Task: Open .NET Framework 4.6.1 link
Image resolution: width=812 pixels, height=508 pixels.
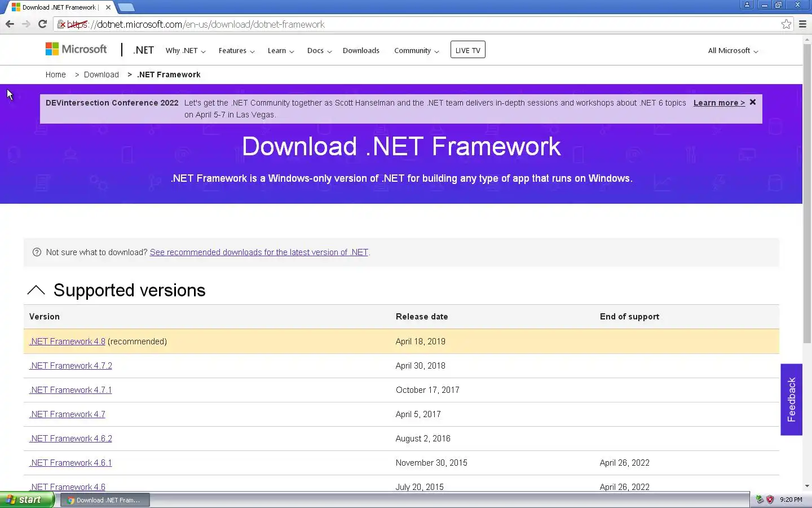Action: point(70,463)
